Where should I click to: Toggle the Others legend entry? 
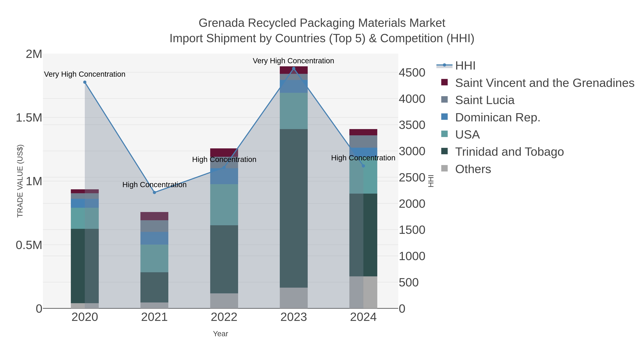[x=466, y=169]
